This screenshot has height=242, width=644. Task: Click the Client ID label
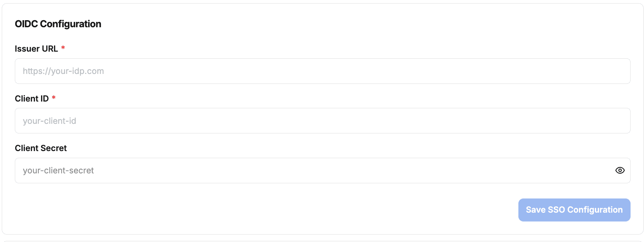[32, 99]
